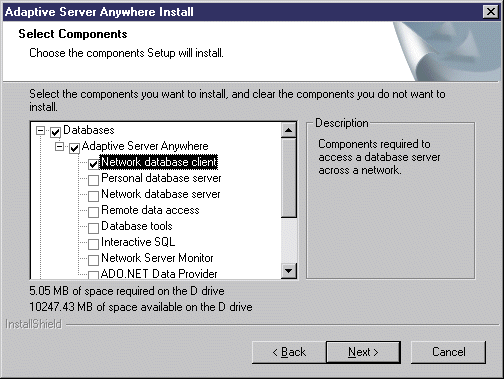This screenshot has width=504, height=379.
Task: Enable the Interactive SQL checkbox
Action: point(93,244)
